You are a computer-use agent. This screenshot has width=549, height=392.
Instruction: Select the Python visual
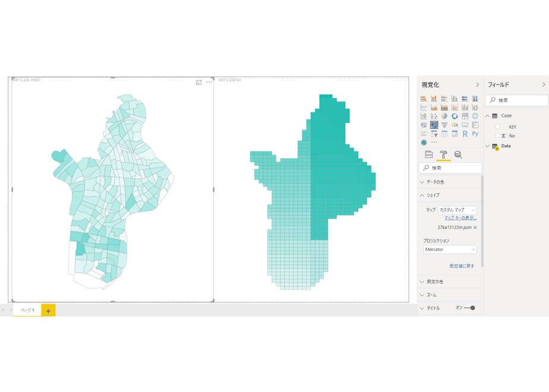point(475,134)
